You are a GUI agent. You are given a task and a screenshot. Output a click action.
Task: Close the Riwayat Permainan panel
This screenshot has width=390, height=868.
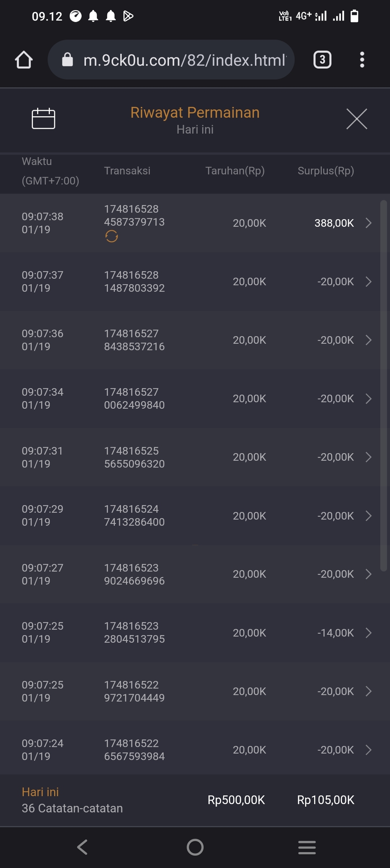coord(356,119)
